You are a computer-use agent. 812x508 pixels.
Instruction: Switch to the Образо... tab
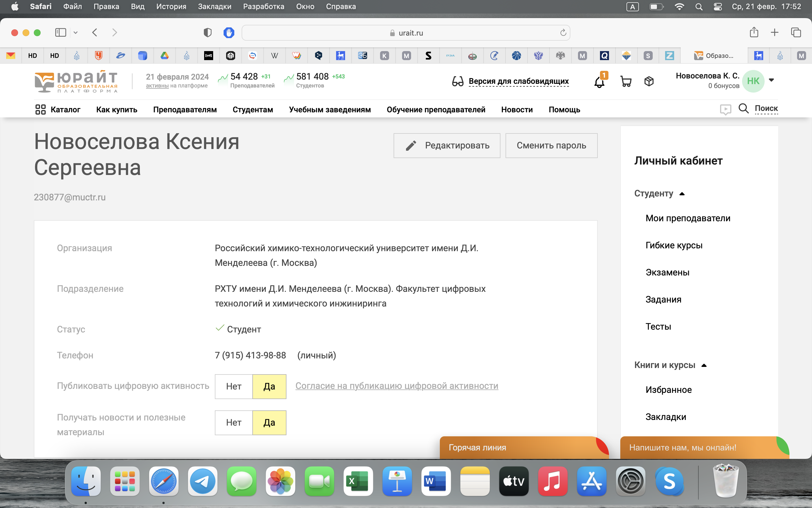coord(714,55)
